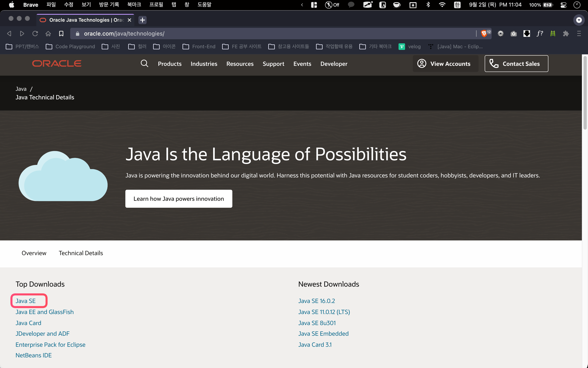Switch to the Overview tab
The height and width of the screenshot is (368, 588).
tap(34, 253)
